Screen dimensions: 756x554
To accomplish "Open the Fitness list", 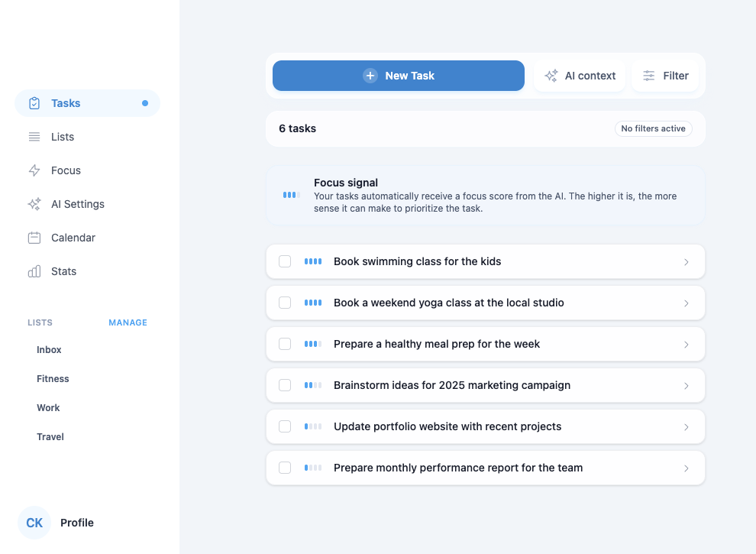I will pos(53,378).
